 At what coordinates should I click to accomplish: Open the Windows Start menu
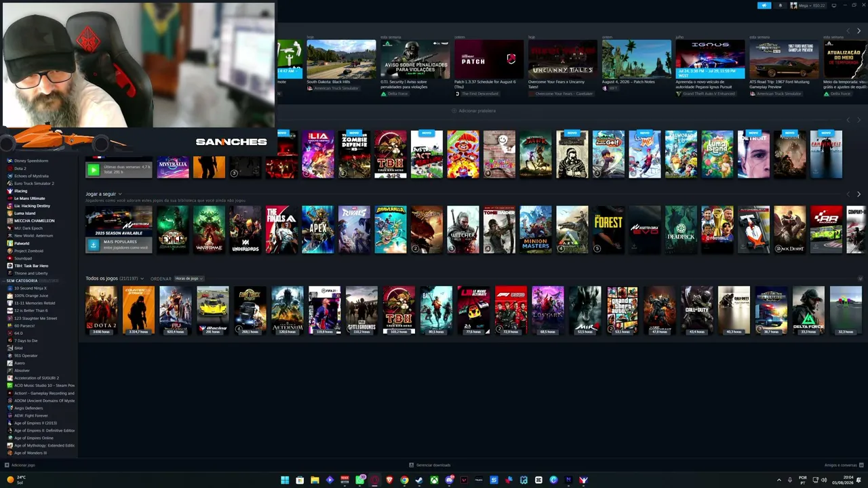click(285, 480)
